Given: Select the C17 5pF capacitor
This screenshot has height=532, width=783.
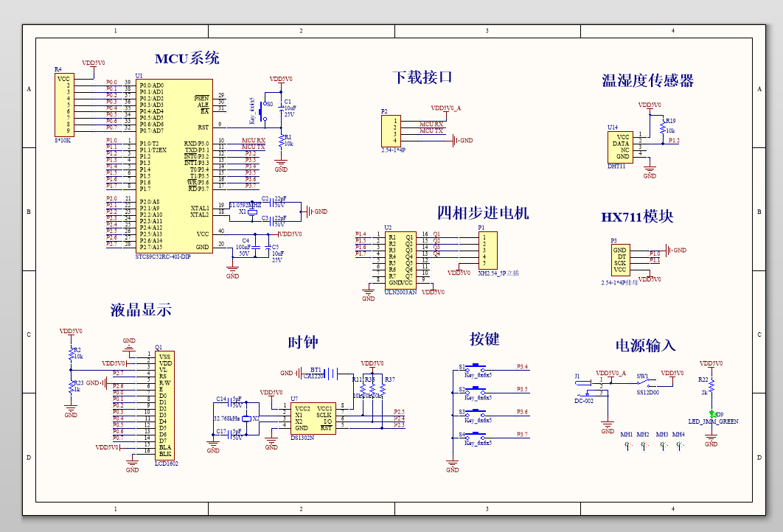Looking at the screenshot, I should [230, 435].
